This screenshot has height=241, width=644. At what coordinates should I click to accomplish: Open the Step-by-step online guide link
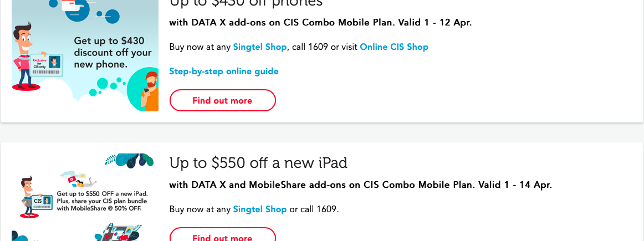224,71
